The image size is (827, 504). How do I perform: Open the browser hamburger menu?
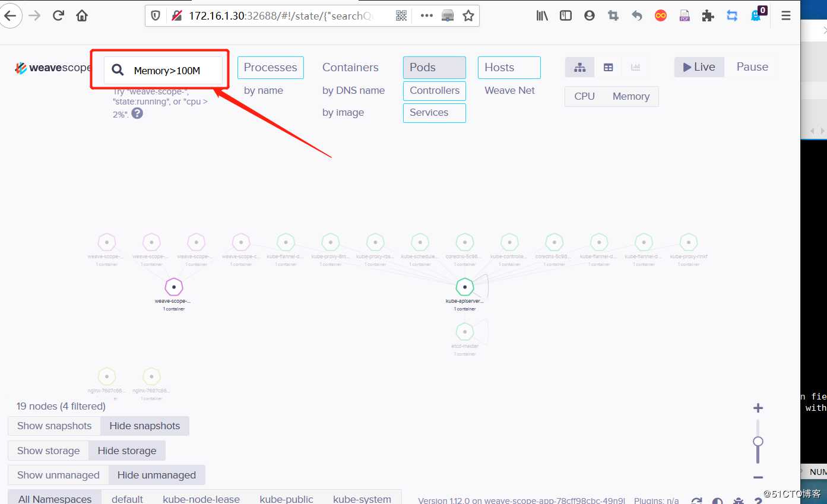click(x=786, y=16)
